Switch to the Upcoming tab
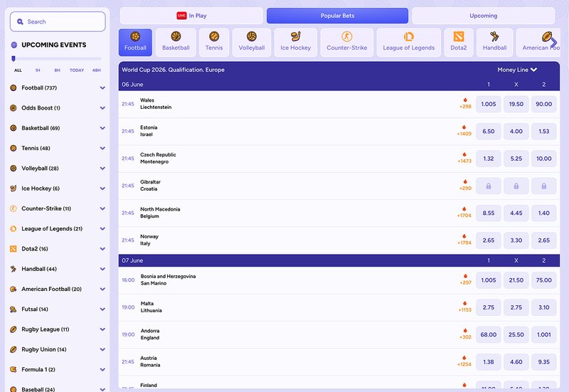The width and height of the screenshot is (569, 392). 483,16
